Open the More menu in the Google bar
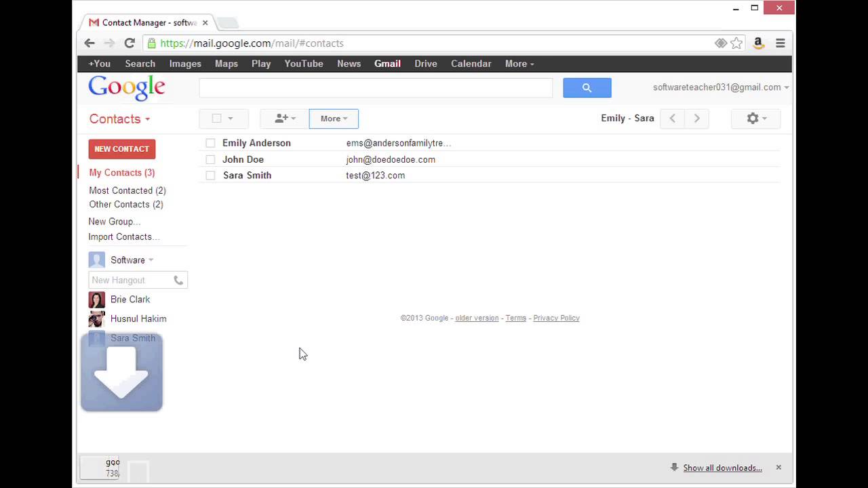The width and height of the screenshot is (868, 488). [x=519, y=64]
